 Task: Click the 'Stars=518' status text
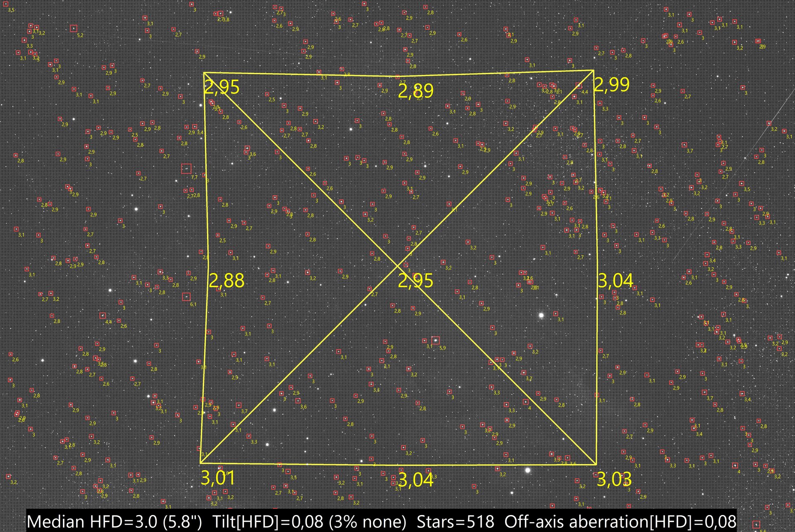click(455, 522)
